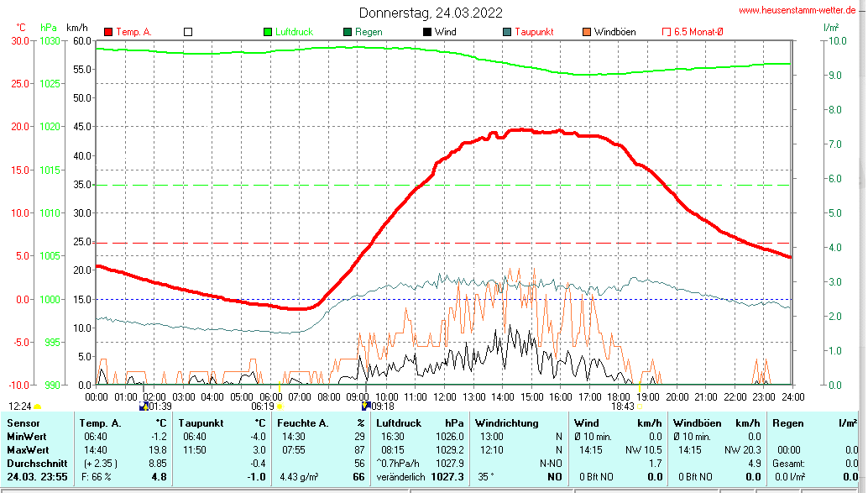
Task: Click the Donnerstag, 24.03.2022 chart title
Action: click(x=431, y=13)
